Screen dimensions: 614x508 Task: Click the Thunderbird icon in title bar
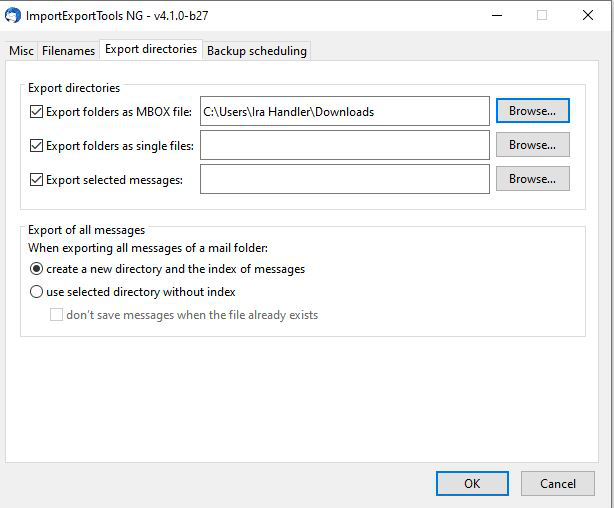pos(13,16)
